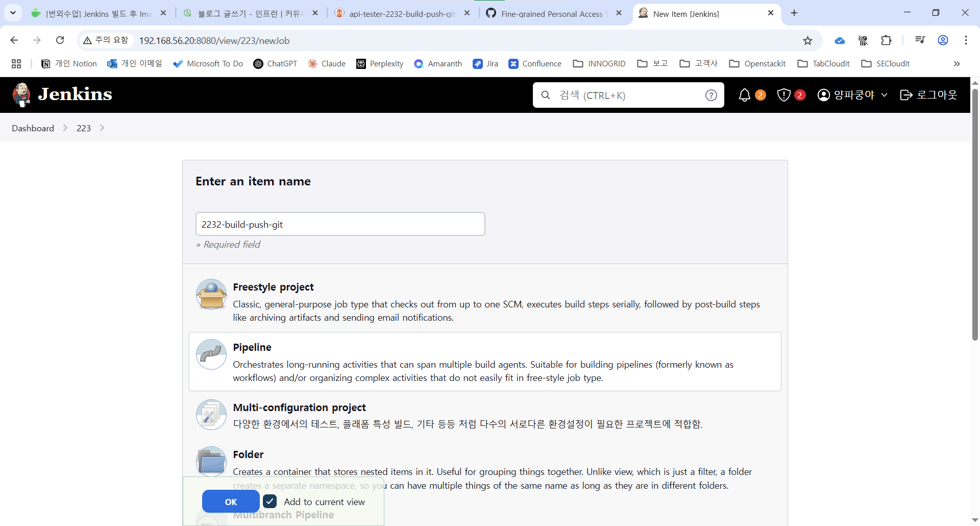This screenshot has height=526, width=980.
Task: Click the OK button
Action: point(231,501)
